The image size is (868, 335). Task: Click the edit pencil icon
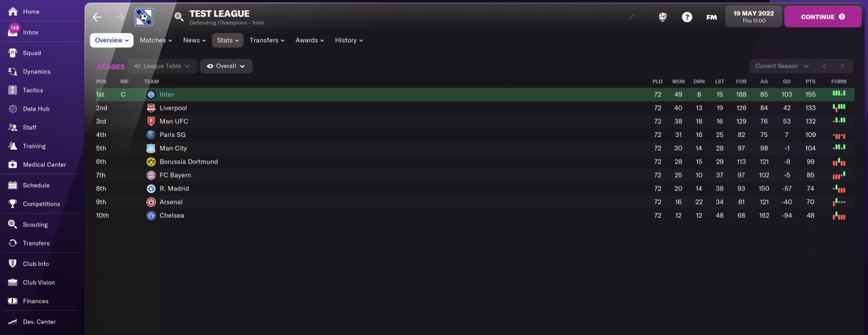(631, 17)
